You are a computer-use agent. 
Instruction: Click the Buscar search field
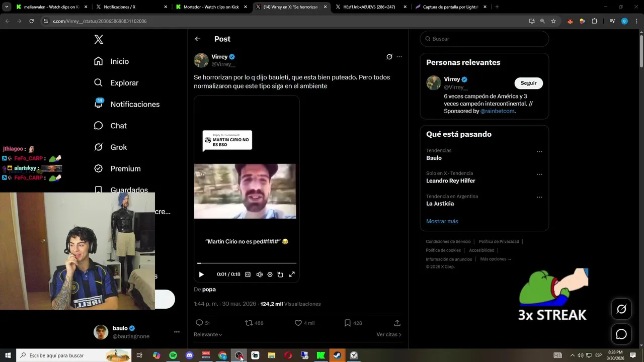484,39
